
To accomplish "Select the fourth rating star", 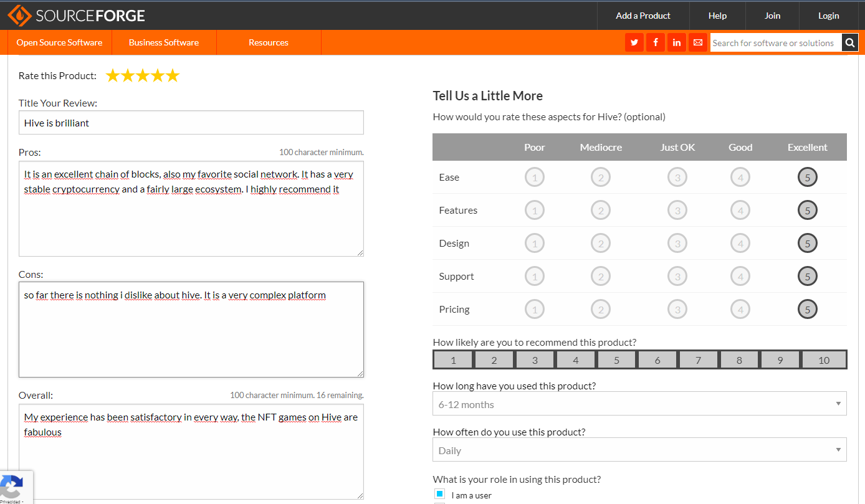I will pyautogui.click(x=158, y=75).
